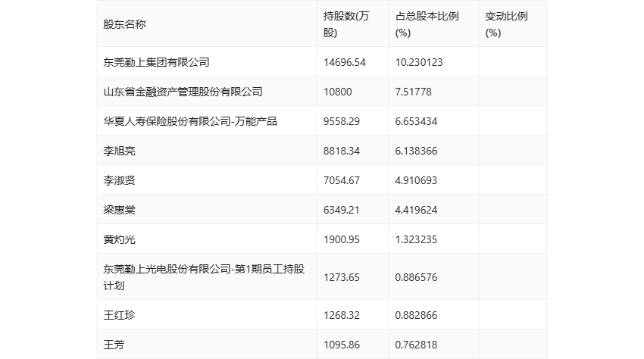Select the shareholding value 10800
644x359 pixels.
338,92
